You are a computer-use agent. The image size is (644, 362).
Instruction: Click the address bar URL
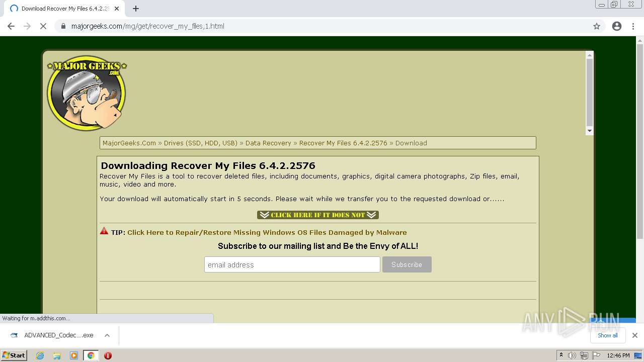click(148, 26)
